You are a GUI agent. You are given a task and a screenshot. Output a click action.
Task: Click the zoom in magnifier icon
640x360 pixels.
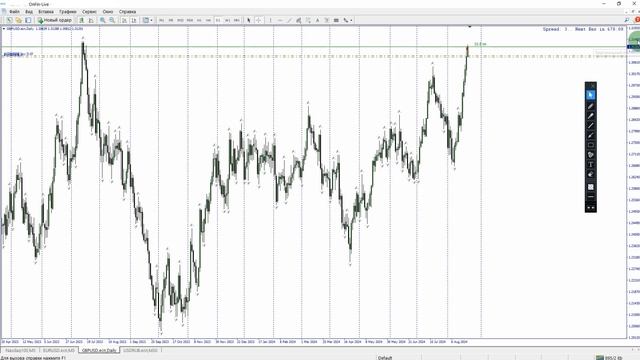[103, 20]
